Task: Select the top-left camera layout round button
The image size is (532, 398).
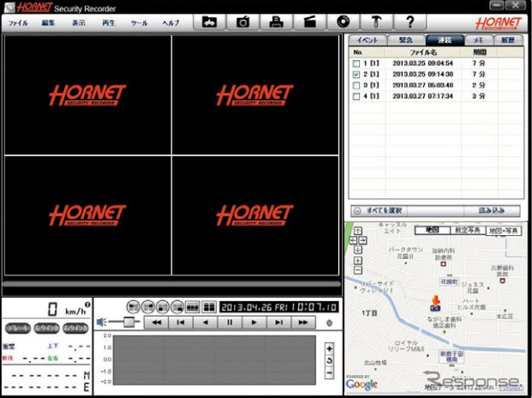Action: click(x=134, y=307)
